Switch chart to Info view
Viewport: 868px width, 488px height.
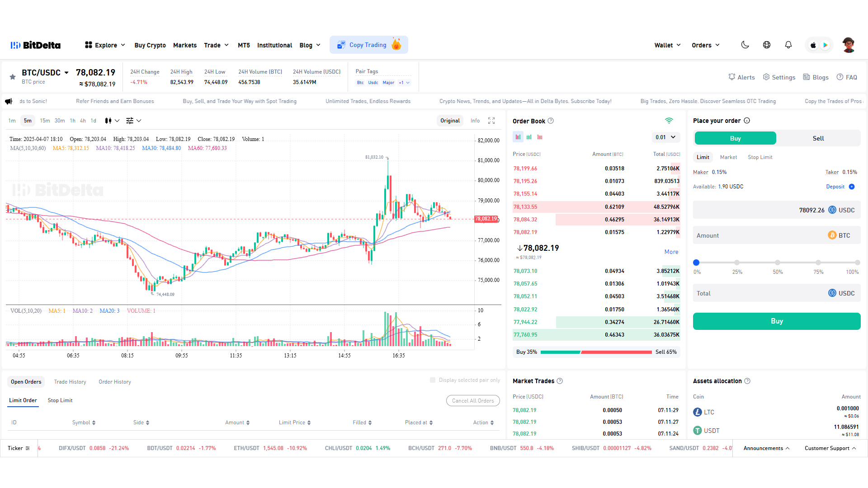475,121
